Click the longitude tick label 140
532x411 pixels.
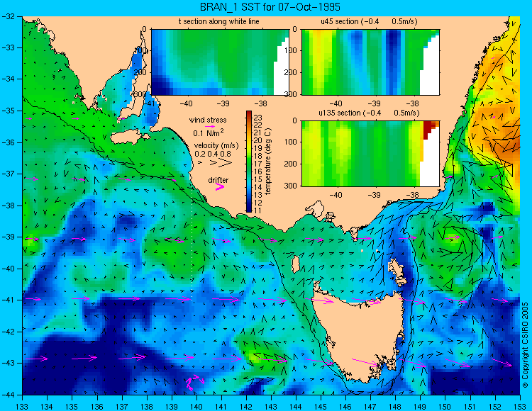tap(196, 406)
